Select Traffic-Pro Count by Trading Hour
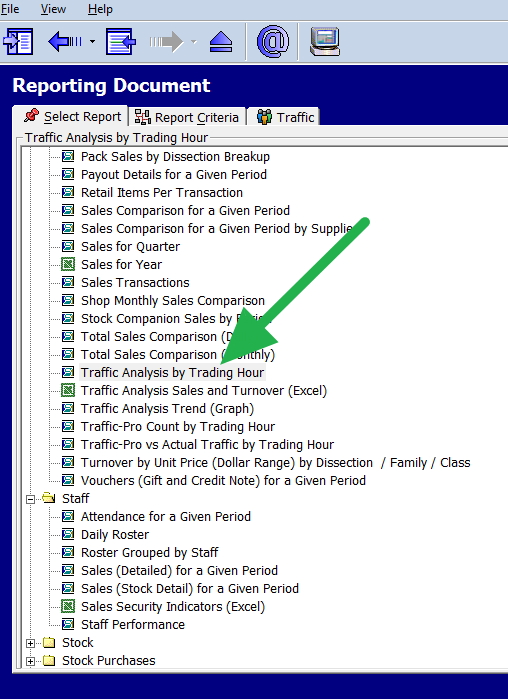The image size is (508, 699). click(178, 427)
